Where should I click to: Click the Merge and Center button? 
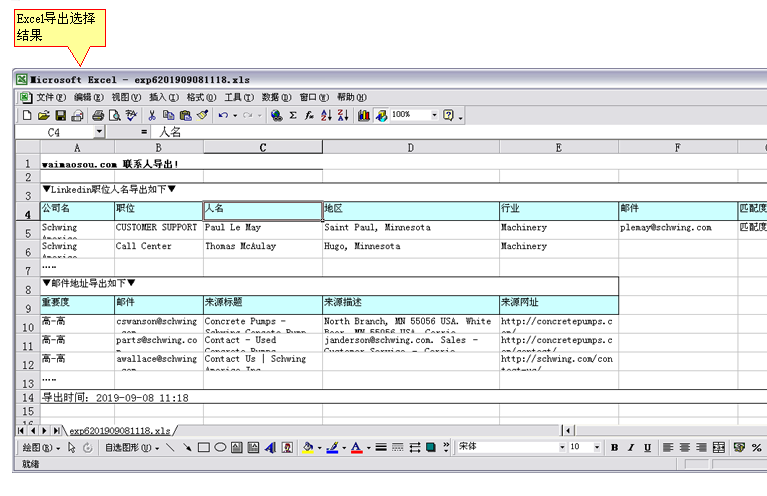tap(719, 448)
